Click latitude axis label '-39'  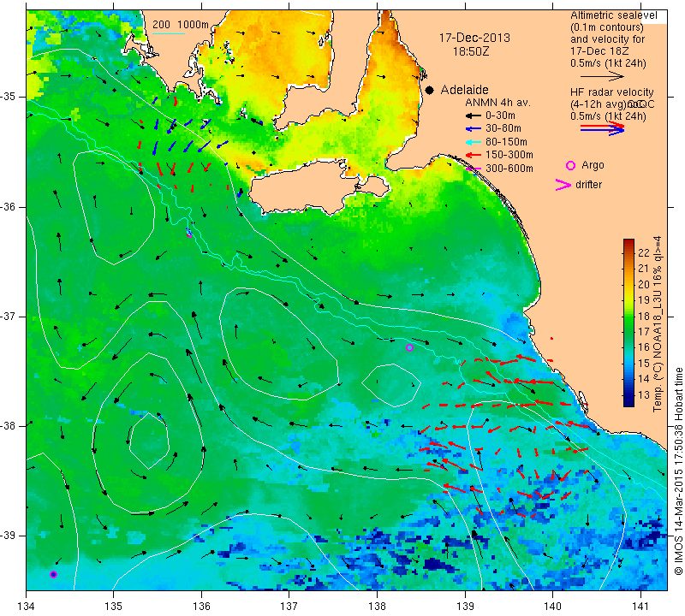point(9,536)
